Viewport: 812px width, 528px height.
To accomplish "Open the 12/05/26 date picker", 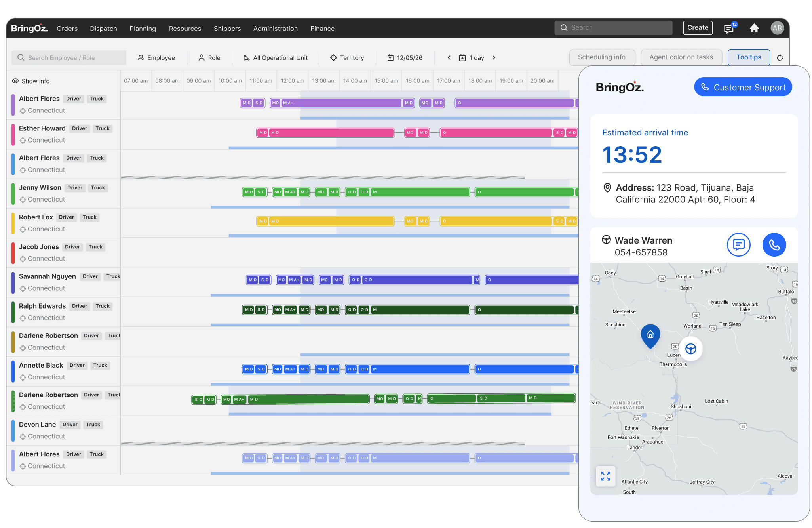I will pyautogui.click(x=405, y=58).
